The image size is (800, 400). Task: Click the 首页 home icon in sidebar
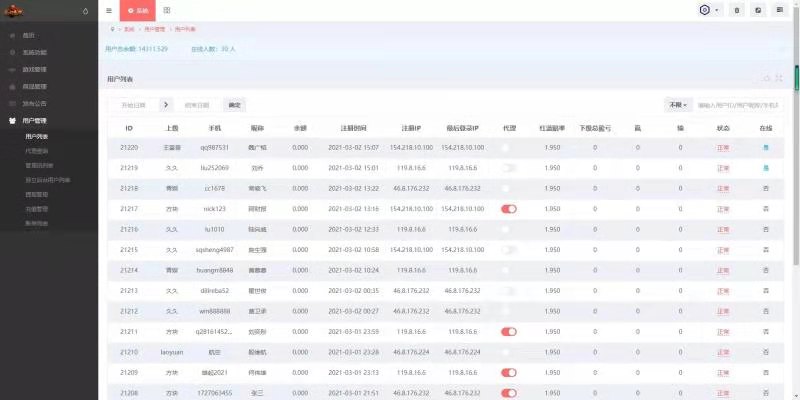click(x=12, y=34)
